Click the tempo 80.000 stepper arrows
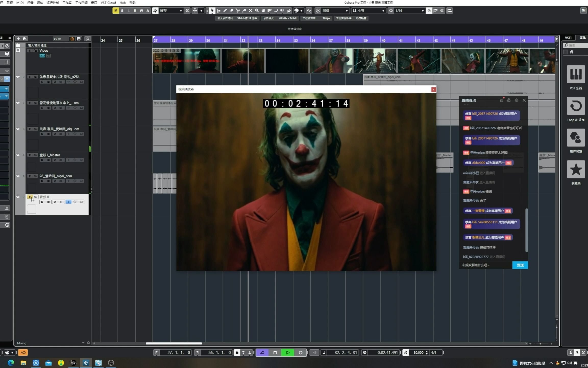The image size is (588, 368). coord(427,352)
